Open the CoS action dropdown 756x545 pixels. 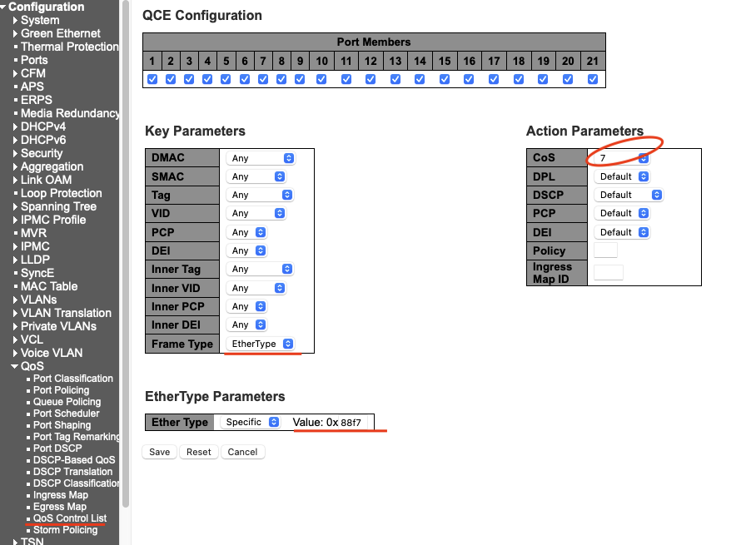pos(622,158)
